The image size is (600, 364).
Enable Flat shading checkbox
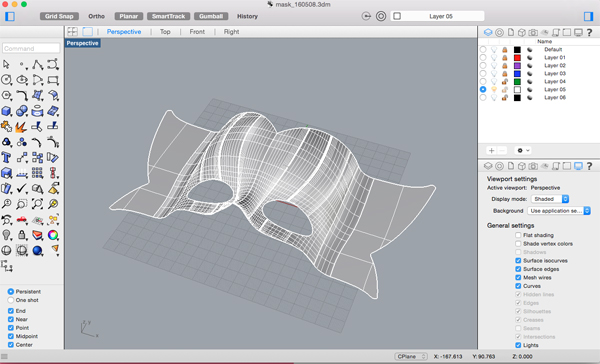coord(518,235)
